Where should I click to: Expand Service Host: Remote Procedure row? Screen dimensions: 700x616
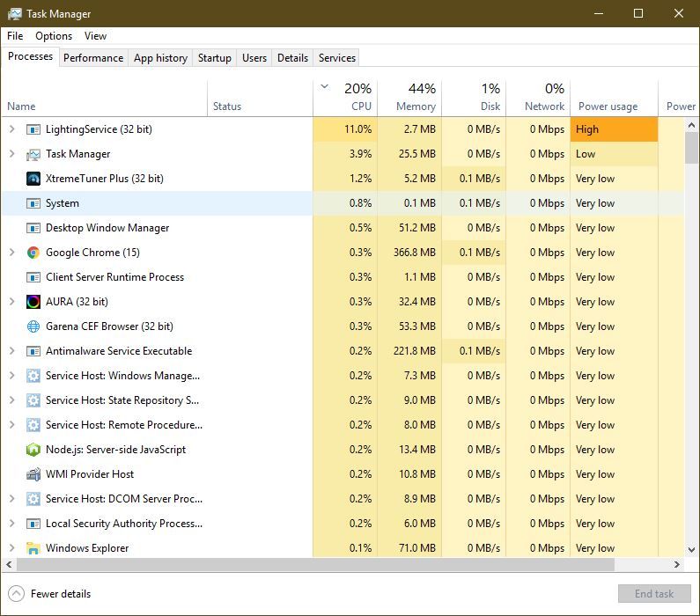[12, 425]
